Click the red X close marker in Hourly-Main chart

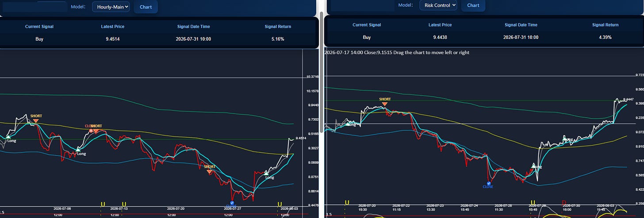pyautogui.click(x=91, y=131)
